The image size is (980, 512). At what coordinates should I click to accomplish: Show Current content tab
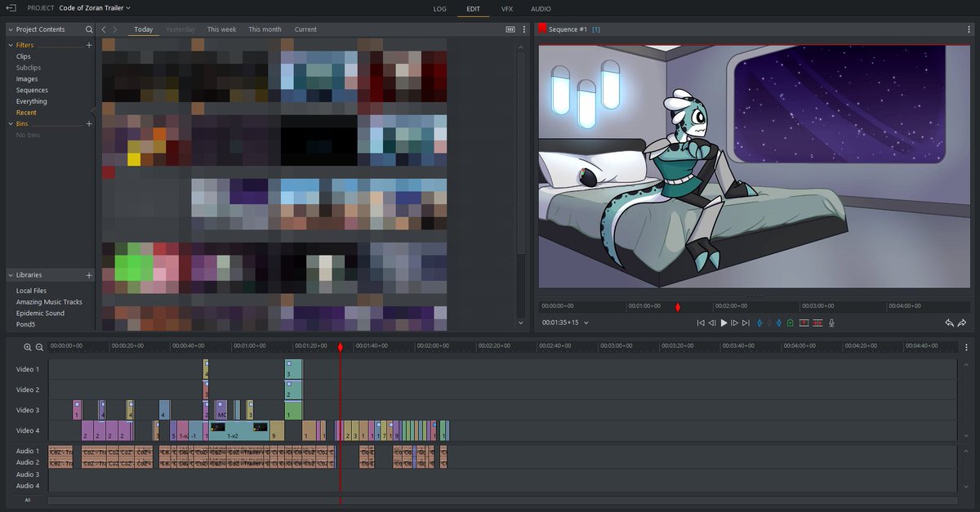click(x=305, y=29)
